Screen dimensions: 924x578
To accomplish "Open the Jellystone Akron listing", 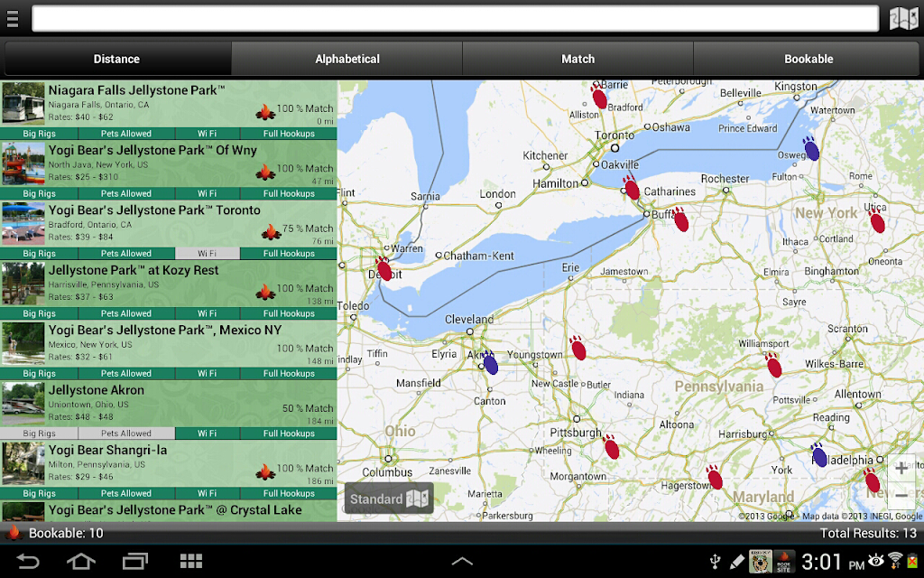I will [x=169, y=404].
